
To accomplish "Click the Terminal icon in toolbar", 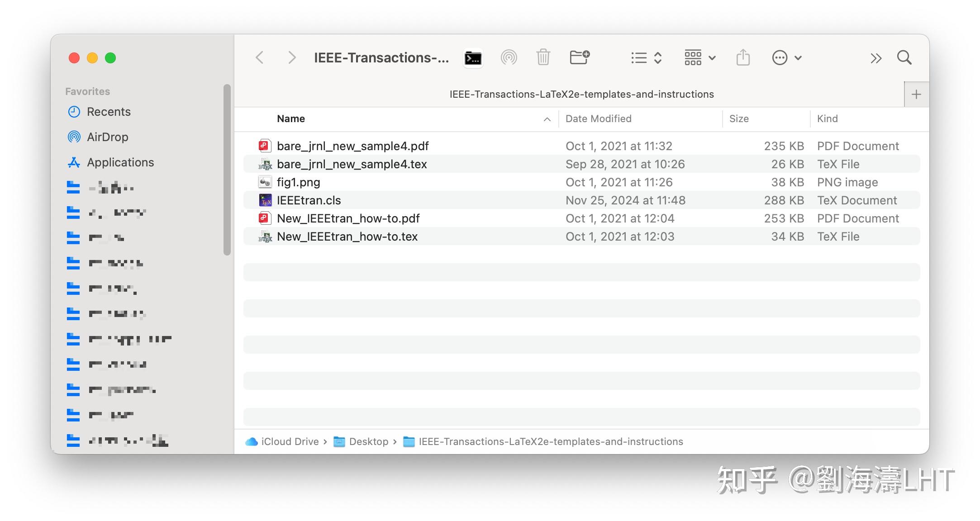I will click(x=473, y=58).
